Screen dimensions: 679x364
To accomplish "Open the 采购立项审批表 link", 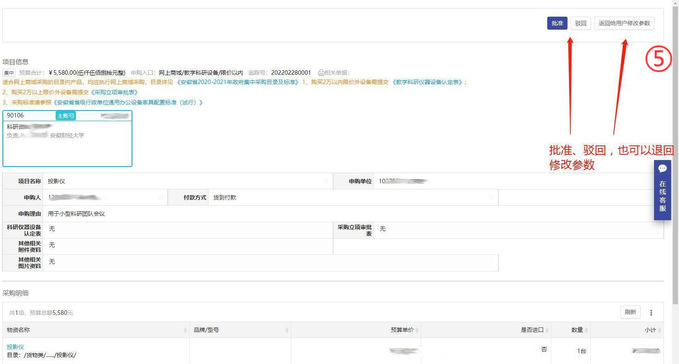I will click(x=115, y=92).
